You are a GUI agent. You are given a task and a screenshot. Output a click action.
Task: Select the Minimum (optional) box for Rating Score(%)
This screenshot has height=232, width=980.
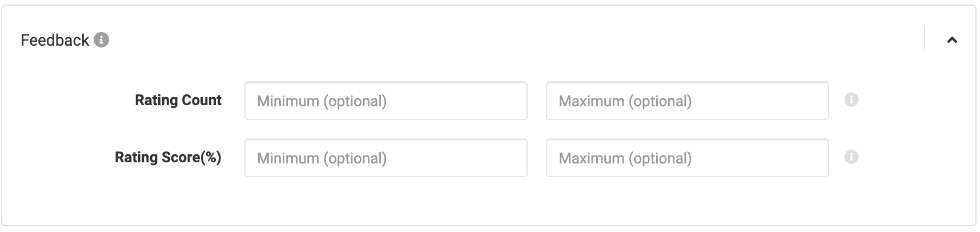click(386, 158)
